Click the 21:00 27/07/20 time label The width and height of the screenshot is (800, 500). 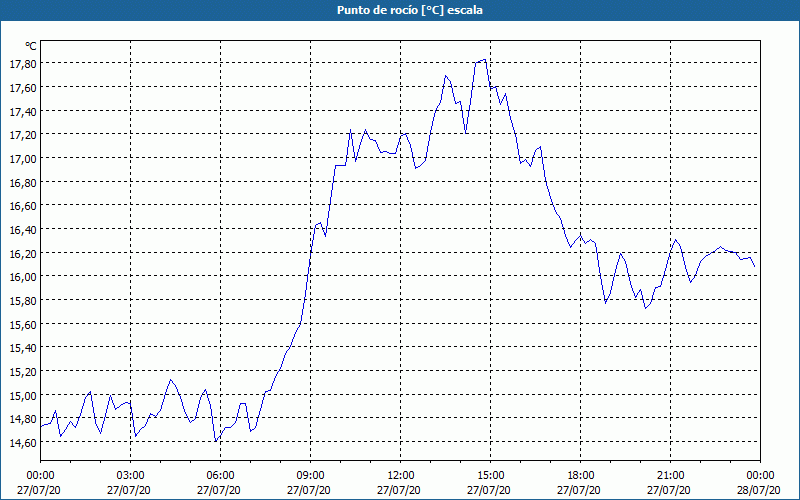(x=669, y=483)
